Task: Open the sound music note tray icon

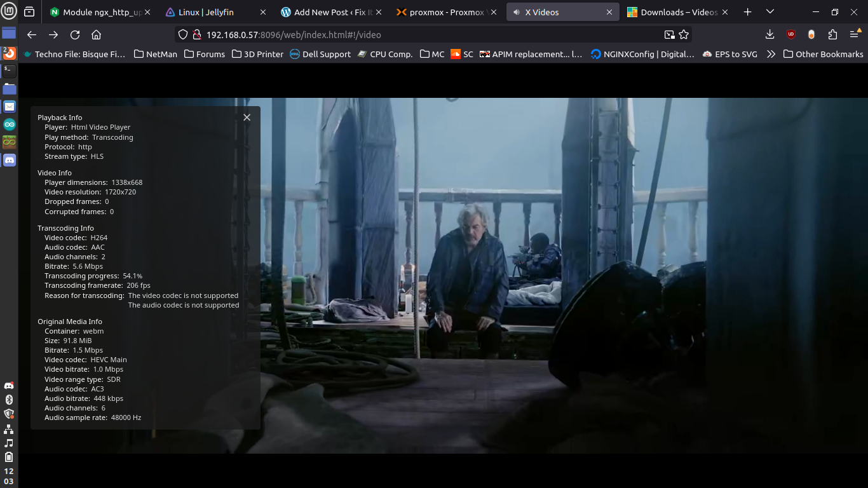Action: point(9,443)
